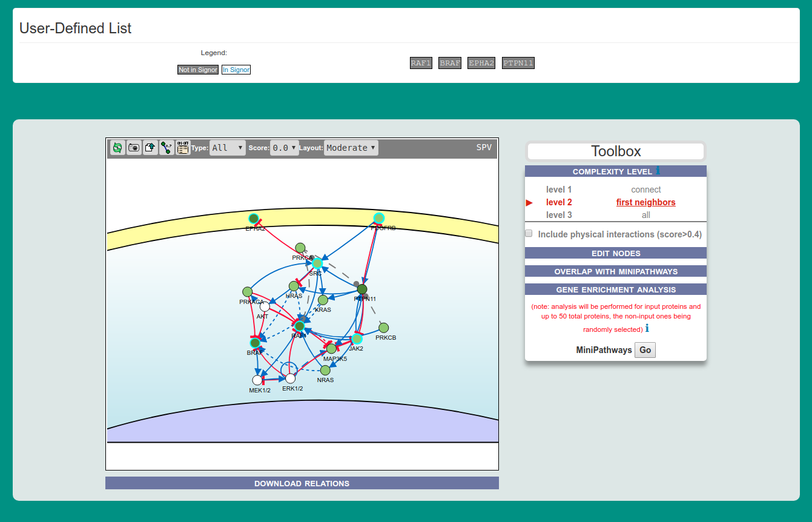Open the Type dropdown set to All
This screenshot has width=812, height=522.
click(228, 148)
